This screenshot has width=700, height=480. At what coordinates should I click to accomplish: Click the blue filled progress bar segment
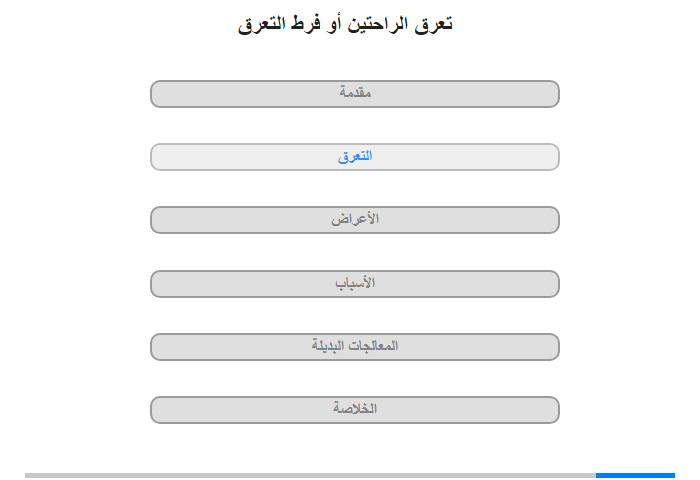coord(635,475)
